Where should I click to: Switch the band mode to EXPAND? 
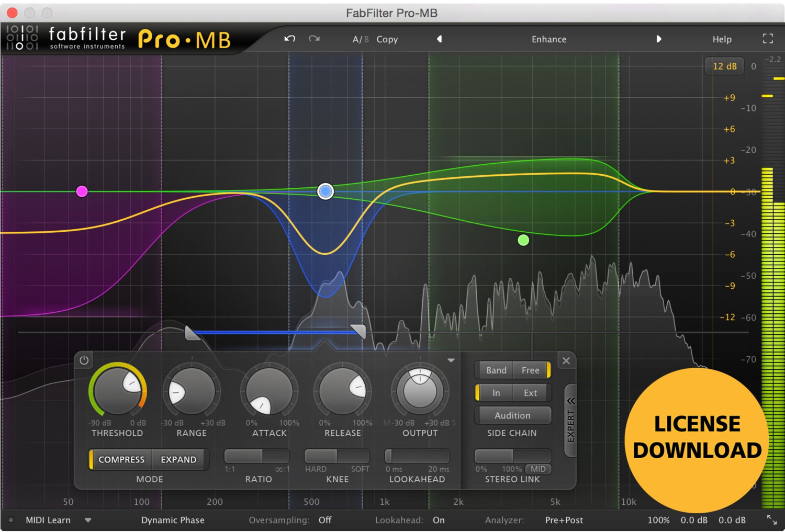(178, 459)
